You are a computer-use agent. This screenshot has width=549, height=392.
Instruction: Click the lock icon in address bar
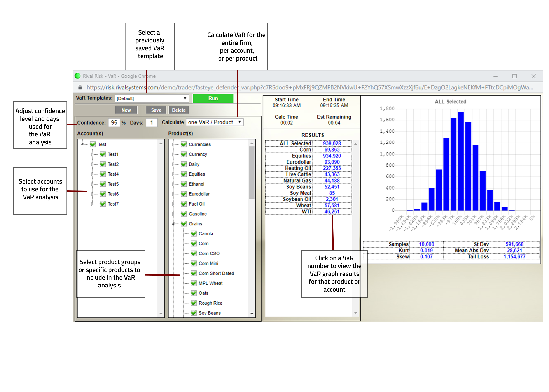pos(80,87)
